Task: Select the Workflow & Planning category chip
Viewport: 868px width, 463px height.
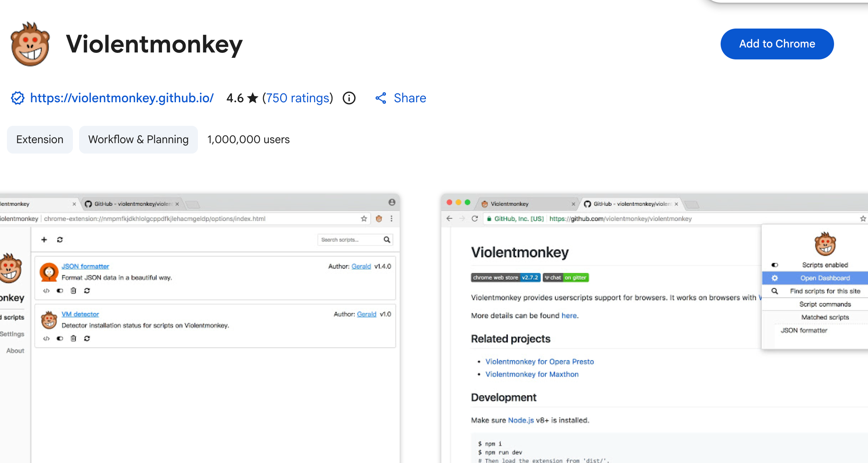Action: click(x=138, y=139)
